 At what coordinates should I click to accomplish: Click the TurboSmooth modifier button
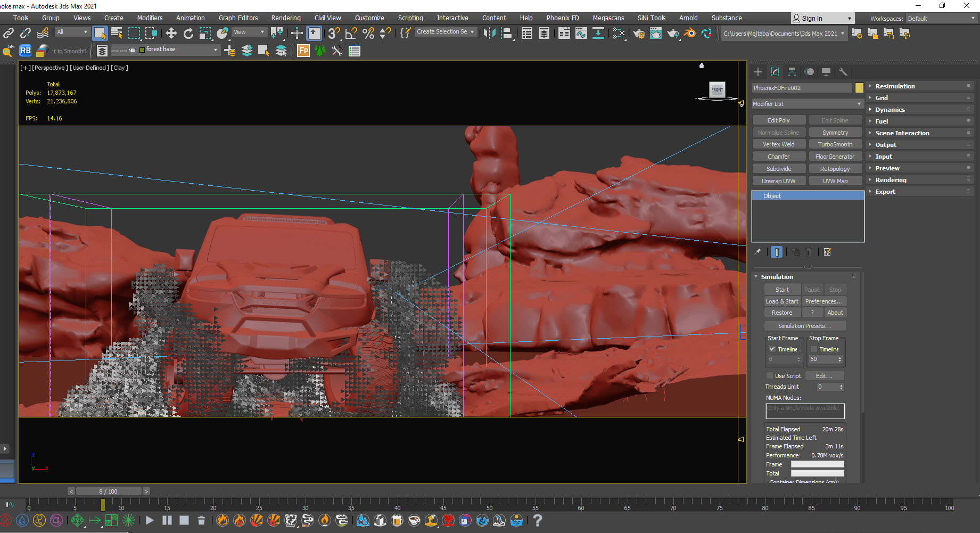coord(835,144)
